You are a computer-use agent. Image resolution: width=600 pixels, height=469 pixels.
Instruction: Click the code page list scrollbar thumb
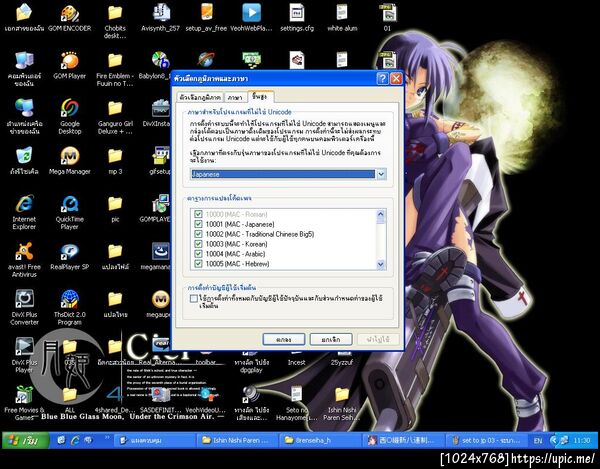click(x=381, y=220)
